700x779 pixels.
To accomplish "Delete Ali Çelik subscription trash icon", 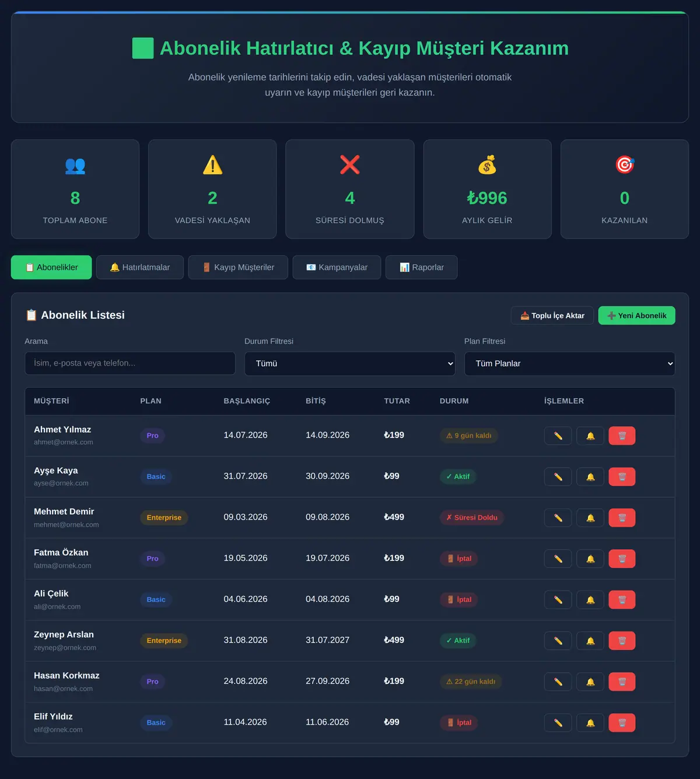I will click(x=622, y=599).
